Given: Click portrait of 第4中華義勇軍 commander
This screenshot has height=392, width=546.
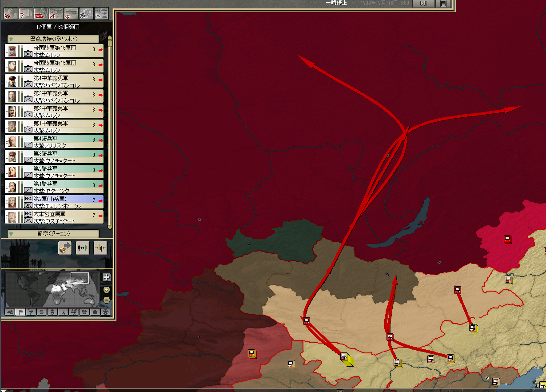Looking at the screenshot, I should point(12,81).
